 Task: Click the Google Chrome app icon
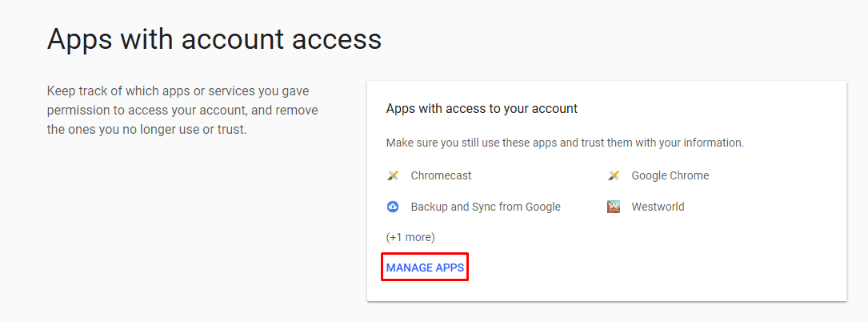(x=614, y=175)
